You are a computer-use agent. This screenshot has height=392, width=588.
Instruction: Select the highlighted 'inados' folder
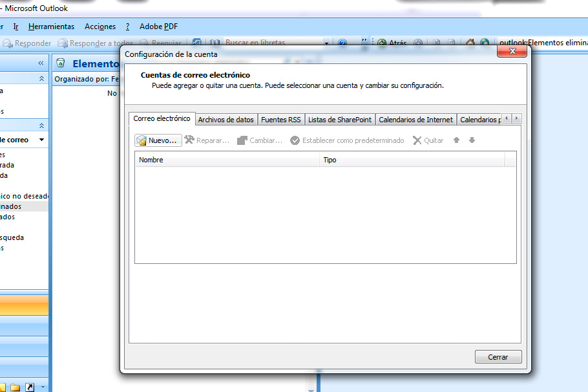pyautogui.click(x=24, y=206)
